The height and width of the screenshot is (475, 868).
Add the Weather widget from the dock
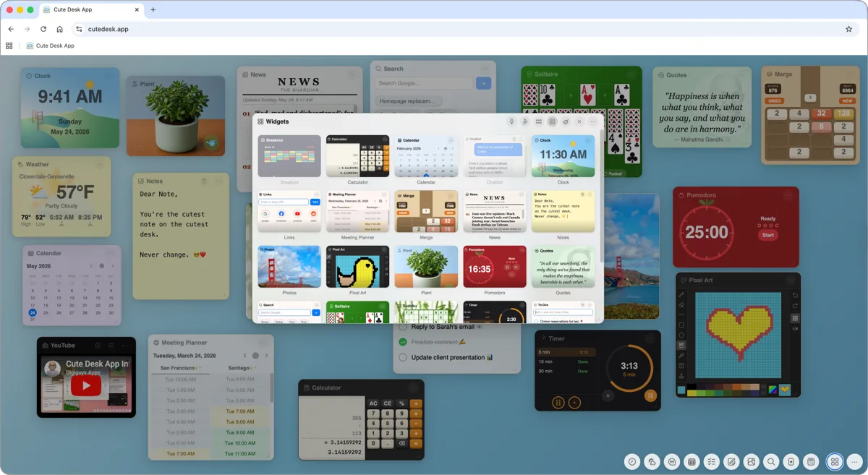[x=652, y=462]
